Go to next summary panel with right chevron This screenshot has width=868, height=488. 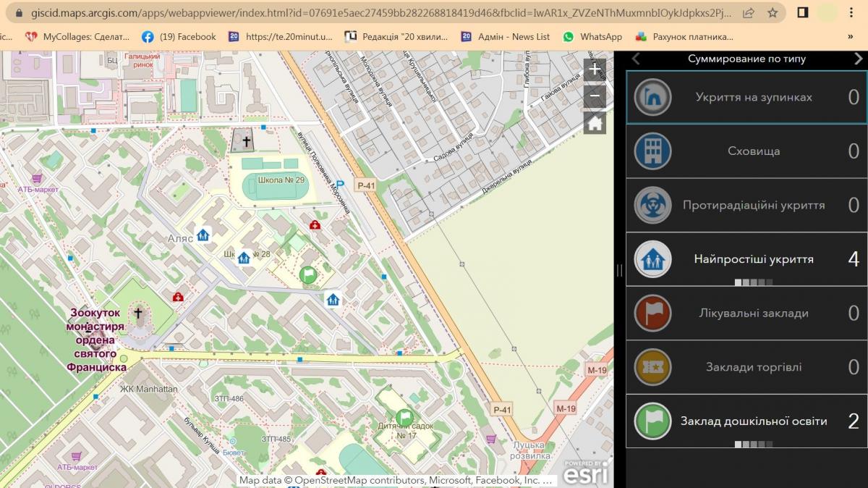(858, 59)
